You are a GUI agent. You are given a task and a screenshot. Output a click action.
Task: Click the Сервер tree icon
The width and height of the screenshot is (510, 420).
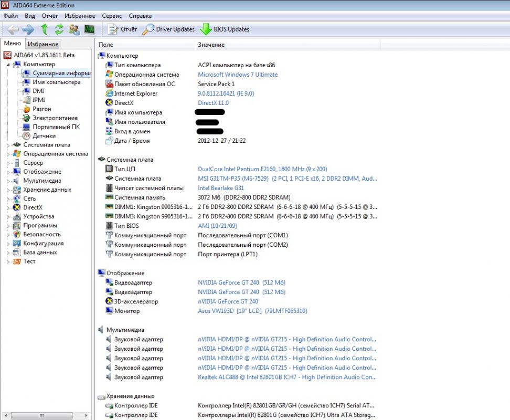(x=17, y=163)
